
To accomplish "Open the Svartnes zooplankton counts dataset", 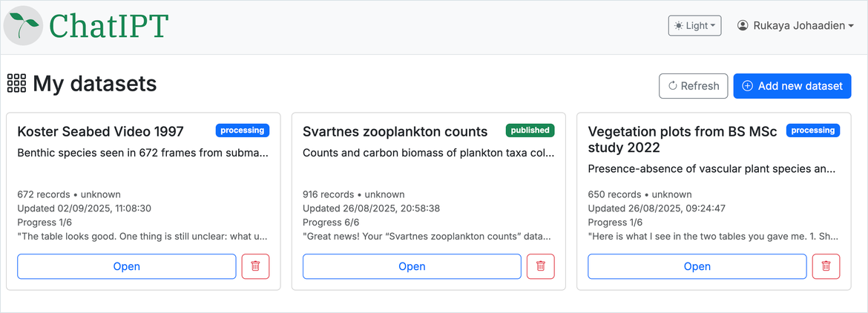I will [412, 266].
